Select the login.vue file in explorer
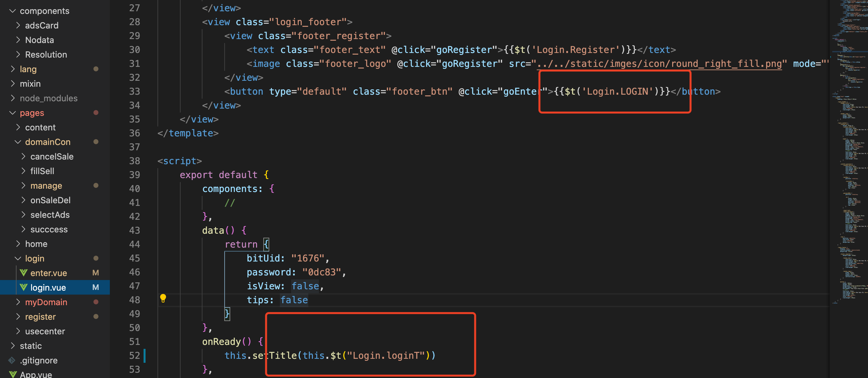Screen dimensions: 868x378 coord(48,287)
